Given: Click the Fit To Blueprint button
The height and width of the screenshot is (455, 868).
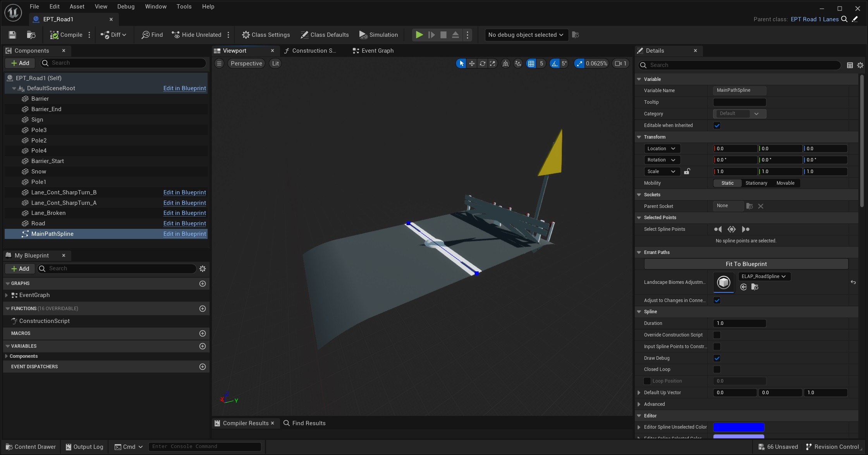Looking at the screenshot, I should tap(746, 264).
